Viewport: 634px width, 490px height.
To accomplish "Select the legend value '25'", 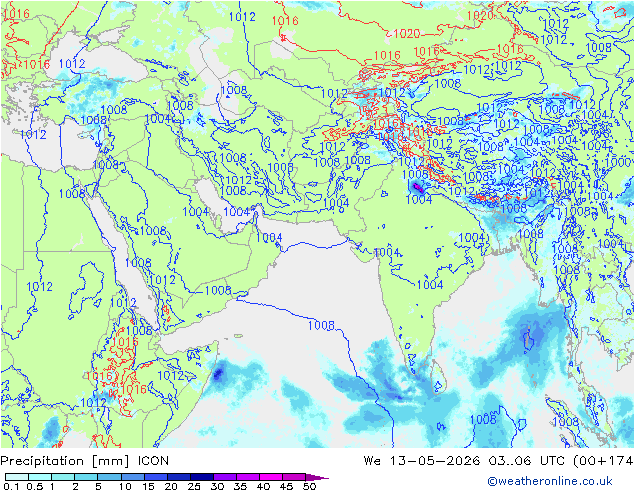I will point(194,486).
